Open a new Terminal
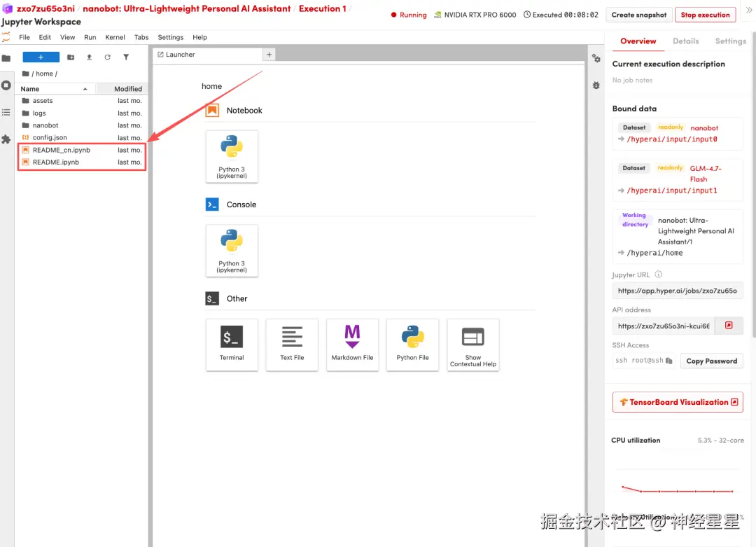 point(232,345)
